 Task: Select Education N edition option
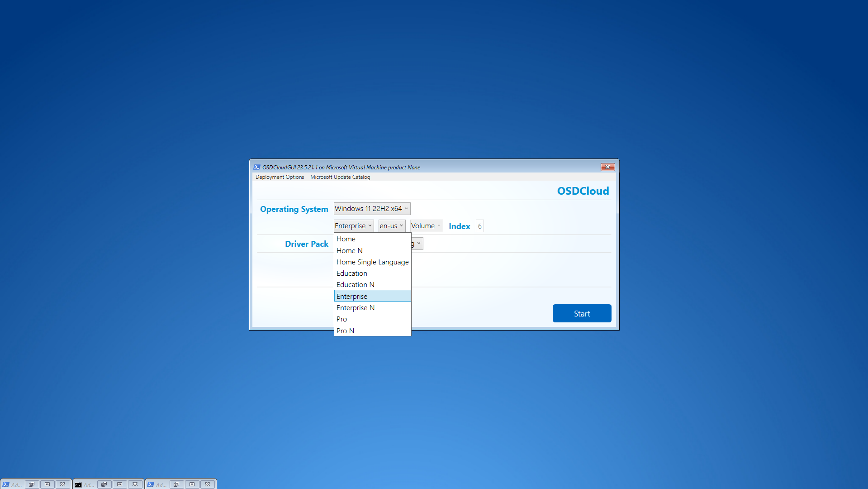(x=356, y=285)
